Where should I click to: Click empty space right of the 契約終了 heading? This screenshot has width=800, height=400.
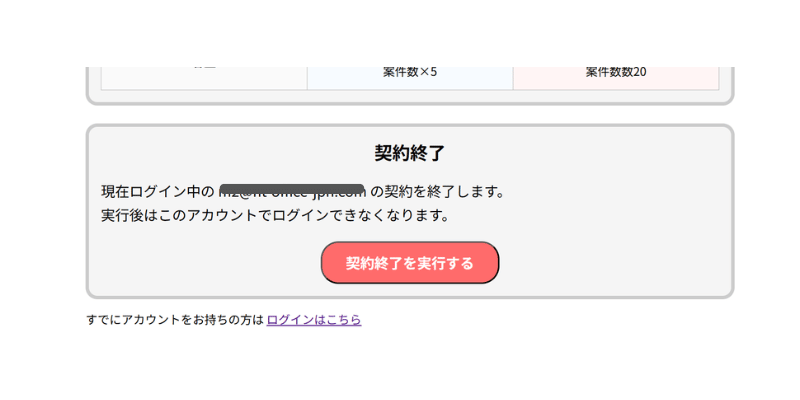[x=587, y=153]
